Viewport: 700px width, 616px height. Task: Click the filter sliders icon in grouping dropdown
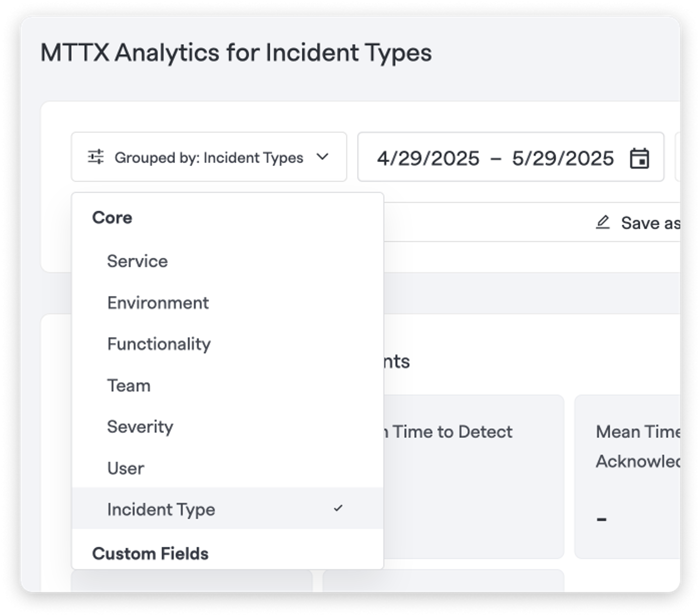(95, 157)
